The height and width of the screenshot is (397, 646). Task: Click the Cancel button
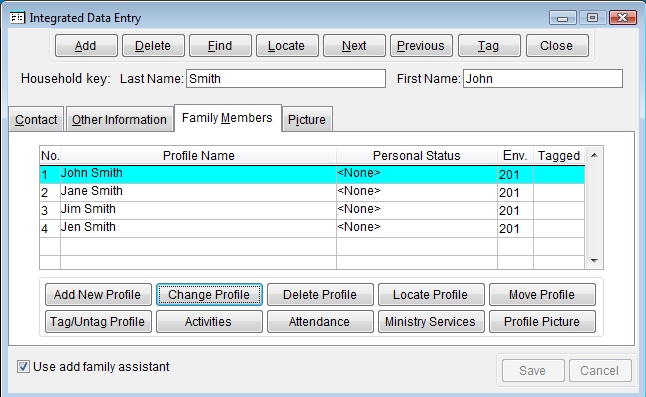600,371
